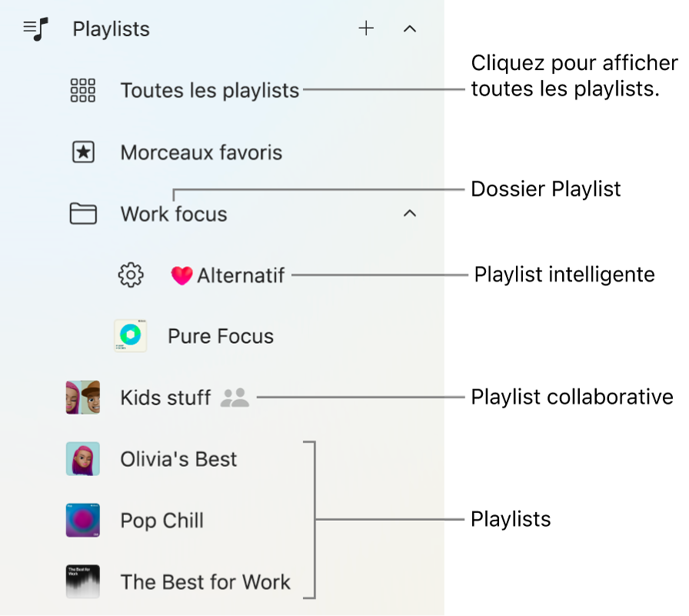Click the star icon beside Morceaux favoris
The image size is (689, 616).
pyautogui.click(x=82, y=152)
